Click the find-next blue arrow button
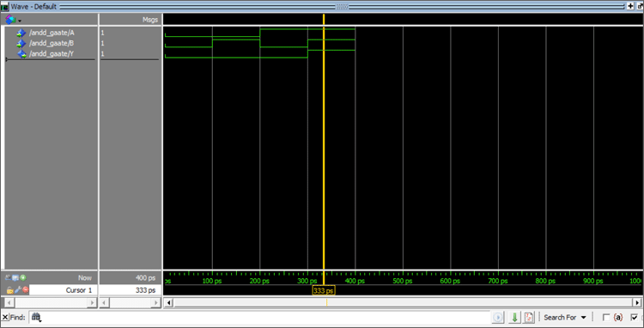This screenshot has width=644, height=328. [498, 318]
